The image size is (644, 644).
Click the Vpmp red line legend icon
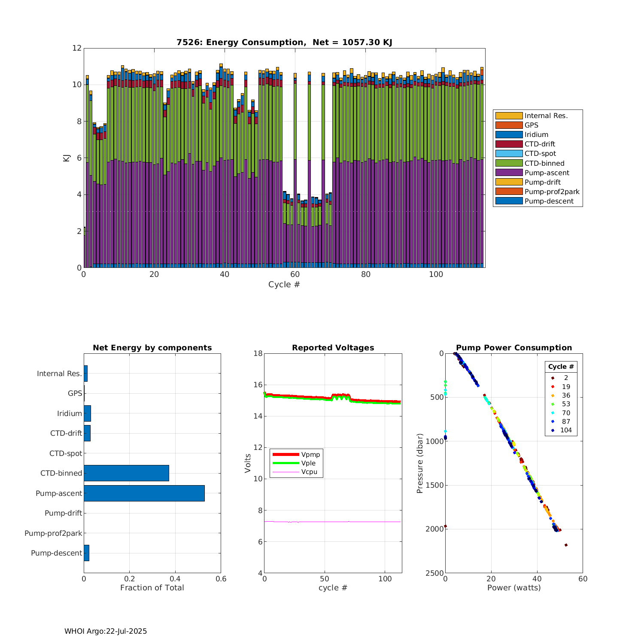(x=286, y=454)
